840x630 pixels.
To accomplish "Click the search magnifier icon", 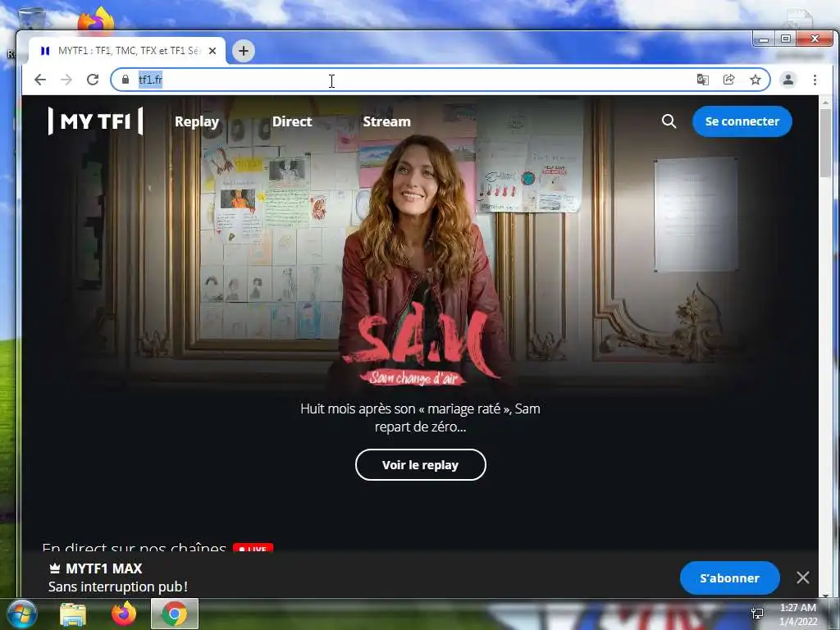I will [669, 121].
